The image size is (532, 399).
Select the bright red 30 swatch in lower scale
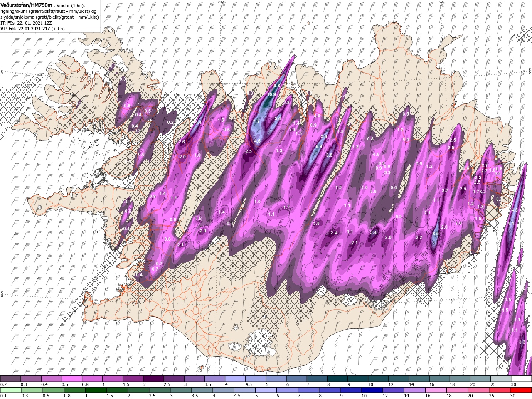[x=521, y=390]
